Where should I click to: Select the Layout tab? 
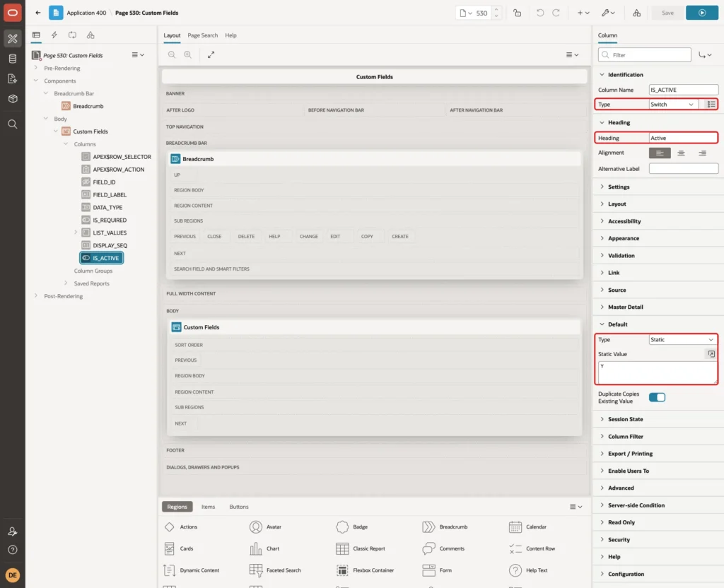pos(172,35)
